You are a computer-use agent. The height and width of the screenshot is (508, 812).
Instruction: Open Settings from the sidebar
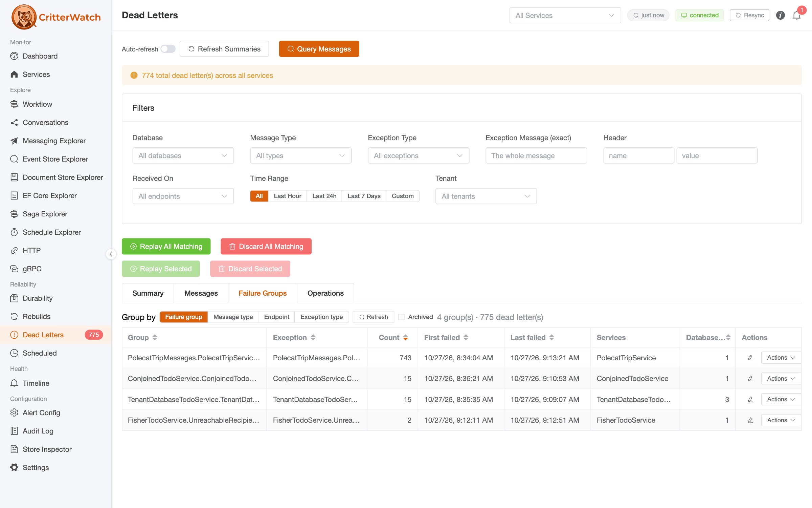click(55, 468)
